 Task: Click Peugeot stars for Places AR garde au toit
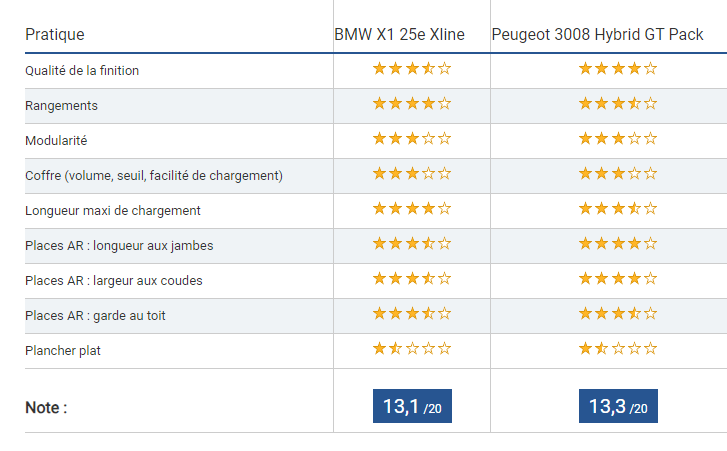click(x=618, y=314)
